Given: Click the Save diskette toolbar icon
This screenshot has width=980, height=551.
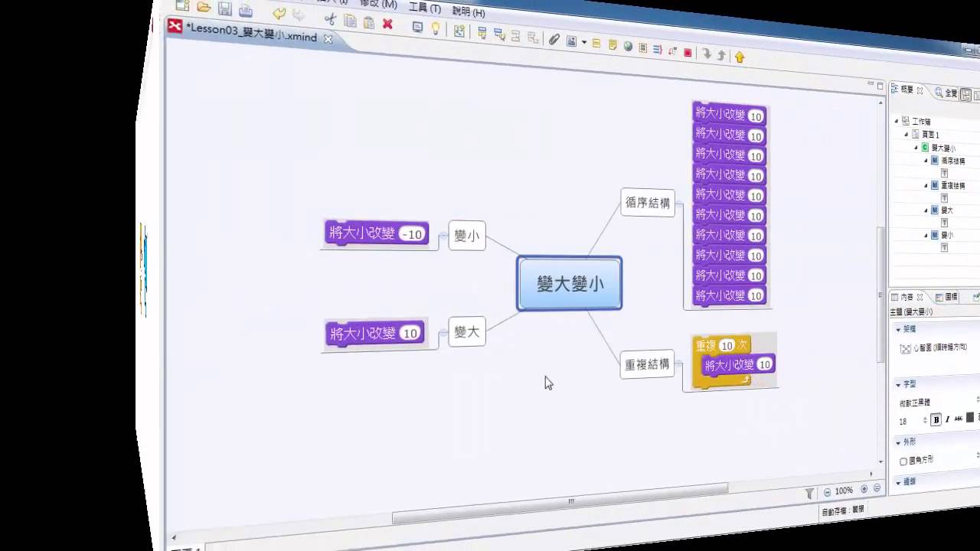Looking at the screenshot, I should coord(224,9).
